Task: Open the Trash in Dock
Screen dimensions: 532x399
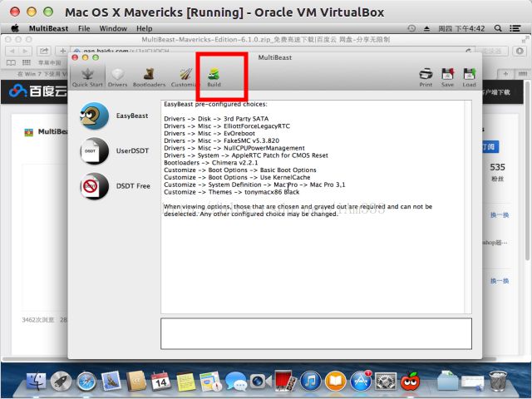Action: tap(498, 381)
